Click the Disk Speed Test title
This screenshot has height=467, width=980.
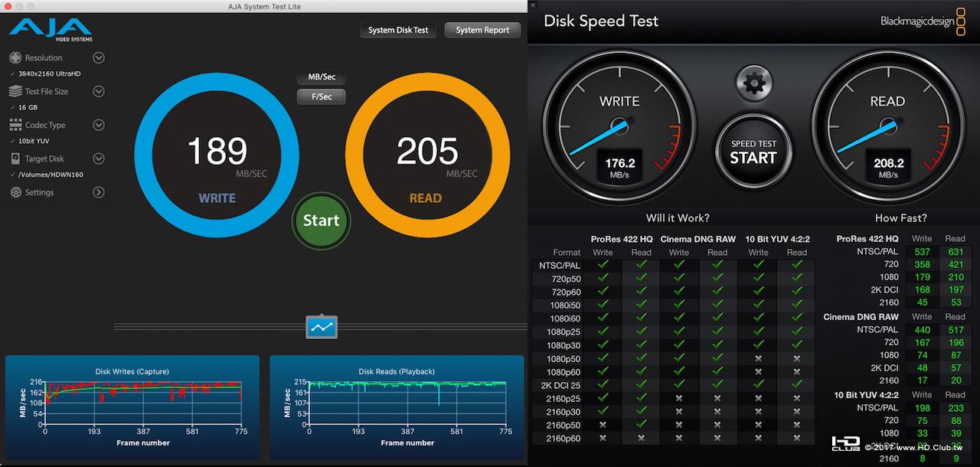[601, 21]
